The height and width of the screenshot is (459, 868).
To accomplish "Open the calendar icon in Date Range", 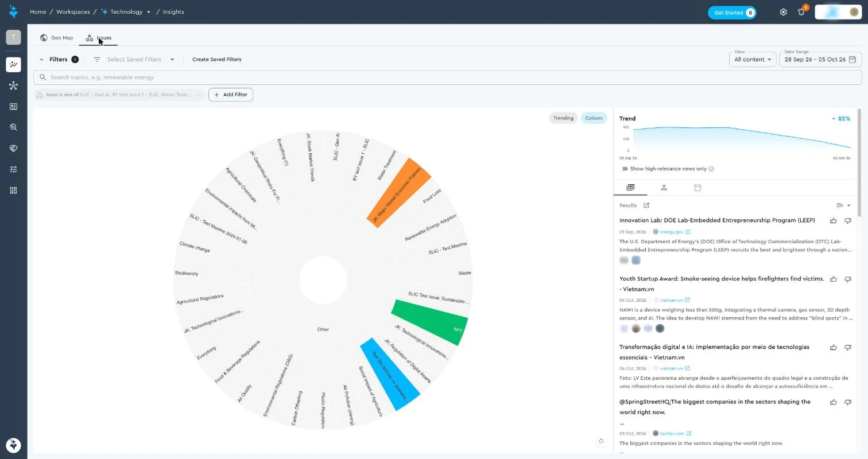I will pos(852,59).
